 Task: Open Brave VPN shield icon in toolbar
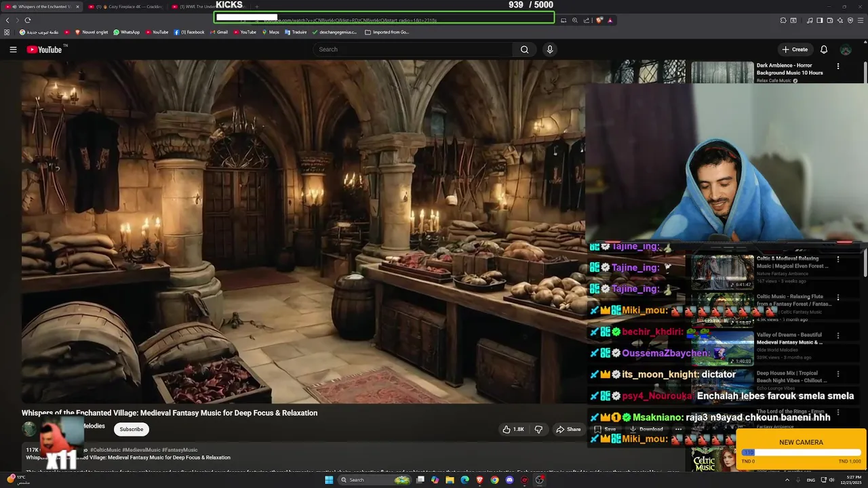coord(850,20)
